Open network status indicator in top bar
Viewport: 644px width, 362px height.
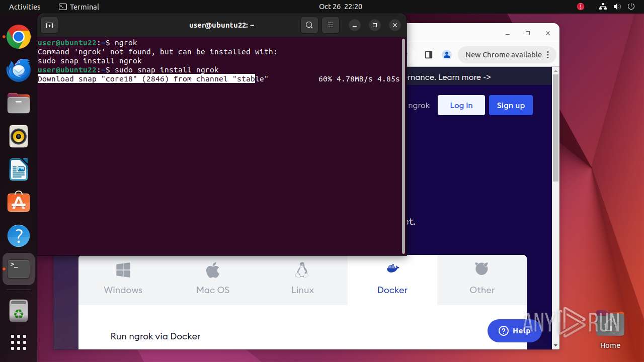click(x=603, y=7)
